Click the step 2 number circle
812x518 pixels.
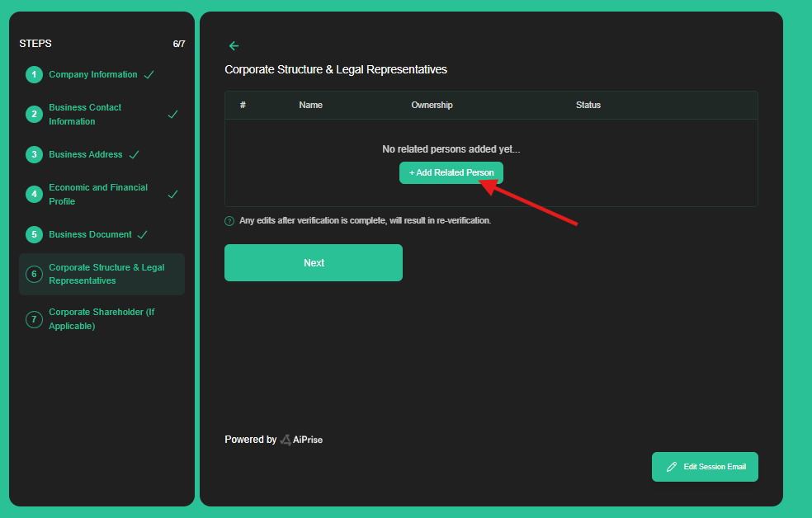34,115
